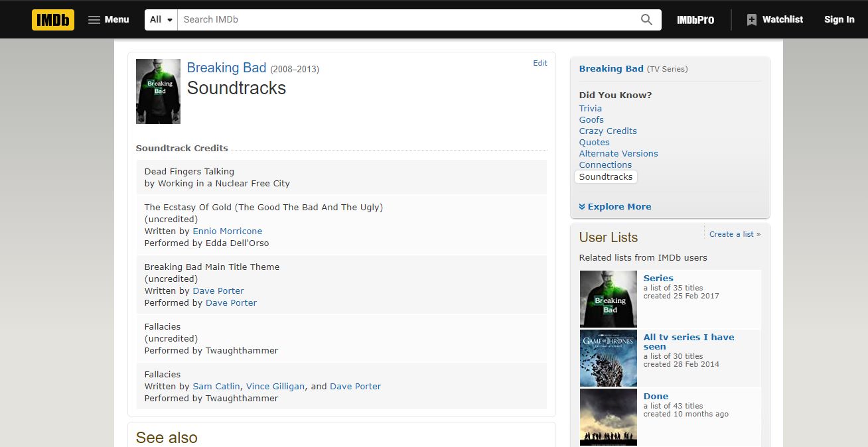Open Crazy Credits in the sidebar
This screenshot has width=868, height=447.
tap(608, 131)
